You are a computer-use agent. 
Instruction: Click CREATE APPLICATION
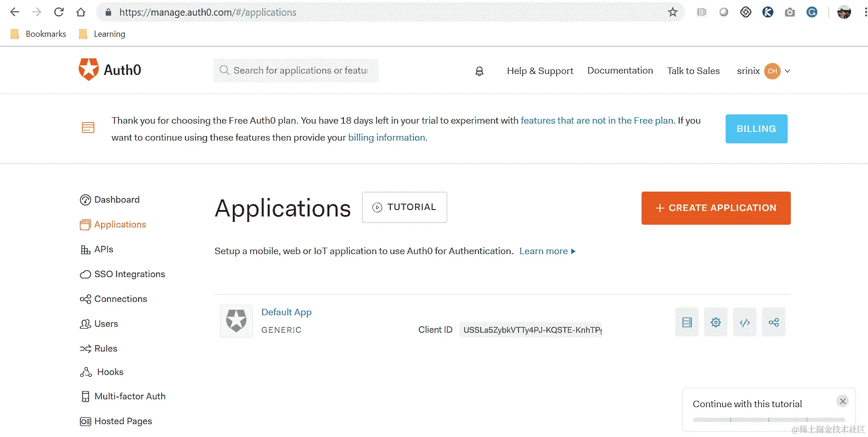pyautogui.click(x=716, y=208)
